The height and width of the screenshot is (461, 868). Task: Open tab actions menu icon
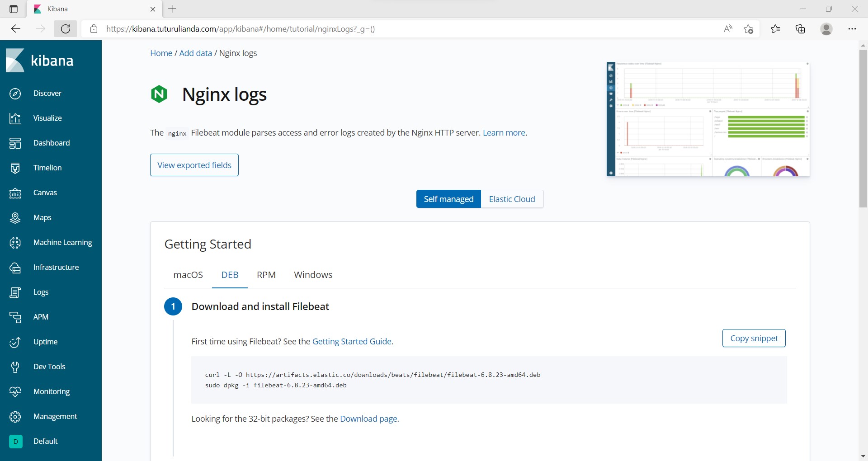[x=14, y=9]
